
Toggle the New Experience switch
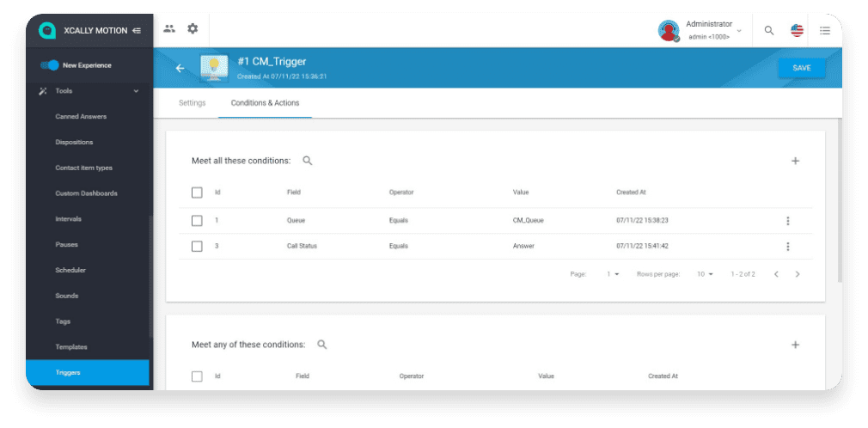pos(51,65)
